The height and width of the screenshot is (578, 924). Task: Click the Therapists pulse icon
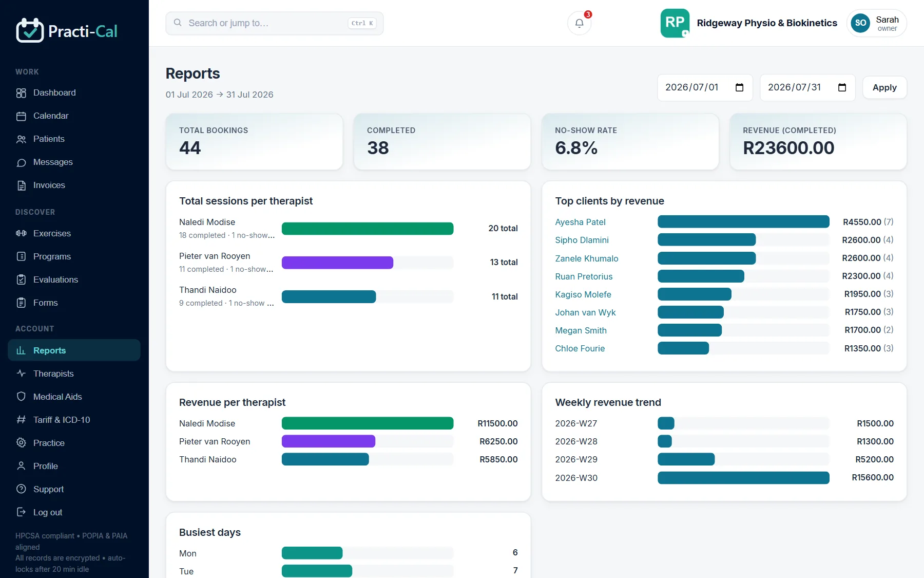(21, 374)
